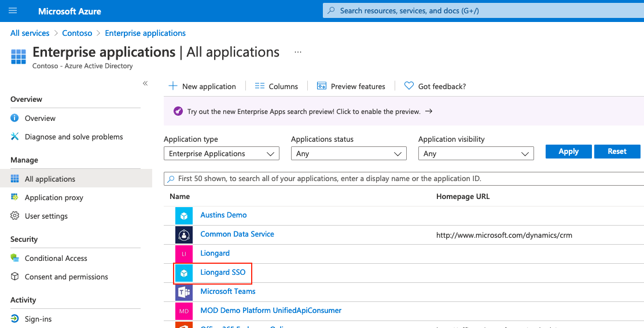The width and height of the screenshot is (644, 328).
Task: Click the Name column header
Action: tap(179, 197)
